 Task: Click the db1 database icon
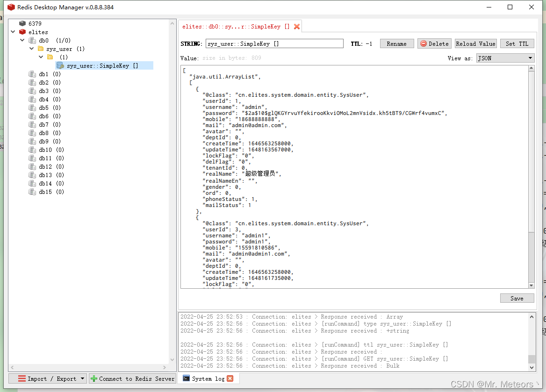(x=32, y=74)
